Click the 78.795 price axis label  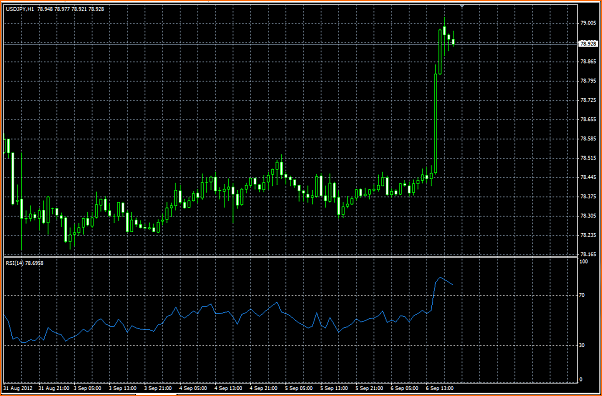[587, 81]
